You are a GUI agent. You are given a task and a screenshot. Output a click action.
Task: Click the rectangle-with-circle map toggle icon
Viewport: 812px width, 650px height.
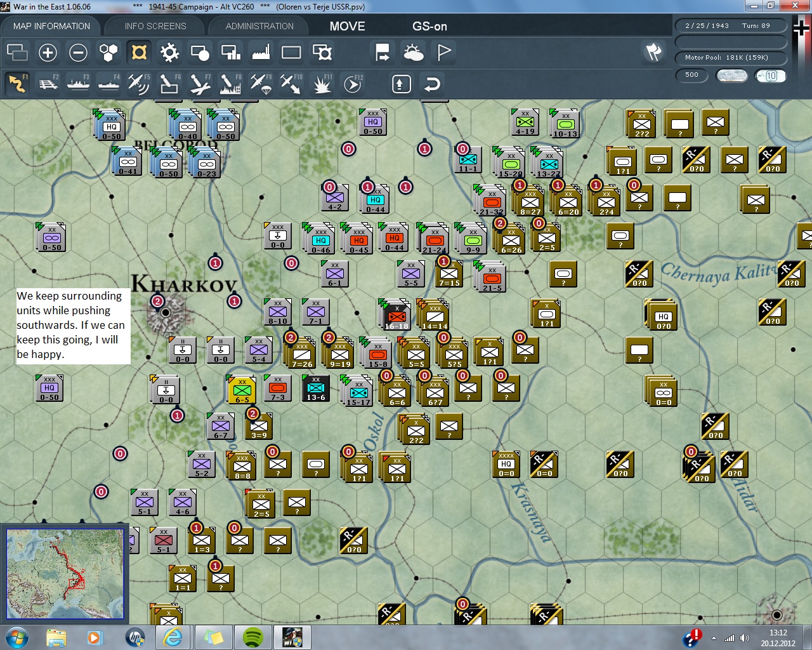[x=200, y=53]
